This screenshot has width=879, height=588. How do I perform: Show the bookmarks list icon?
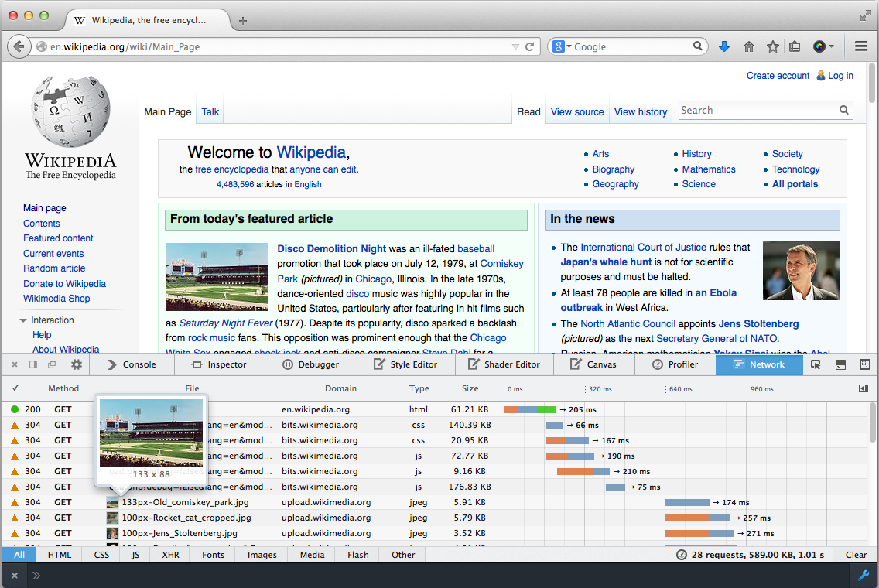795,46
